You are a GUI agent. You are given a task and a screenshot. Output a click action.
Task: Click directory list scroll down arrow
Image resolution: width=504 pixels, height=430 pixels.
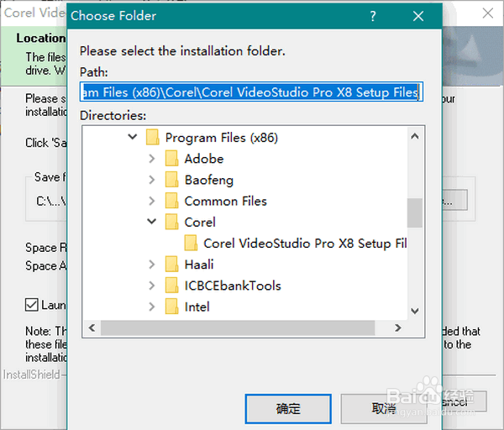click(415, 311)
